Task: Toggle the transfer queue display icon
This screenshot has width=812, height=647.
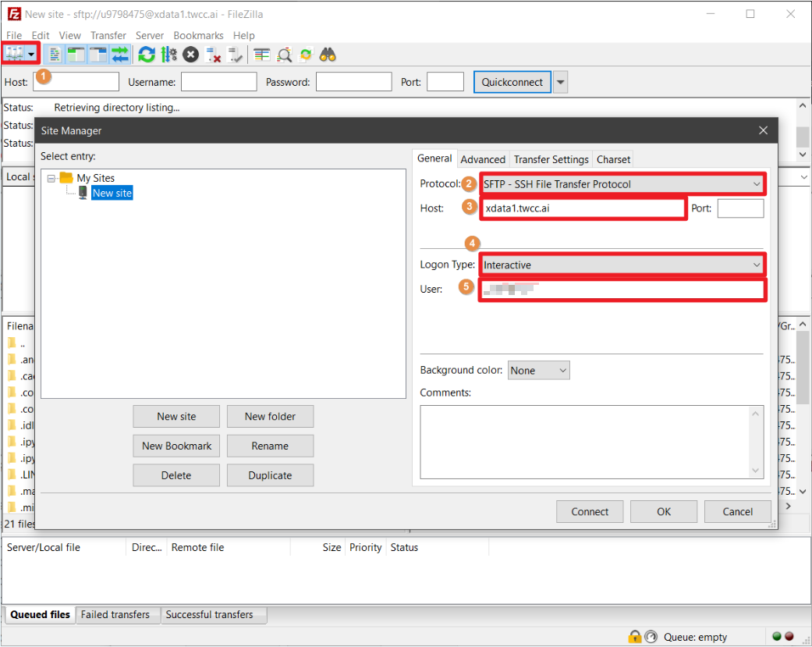Action: pyautogui.click(x=119, y=55)
